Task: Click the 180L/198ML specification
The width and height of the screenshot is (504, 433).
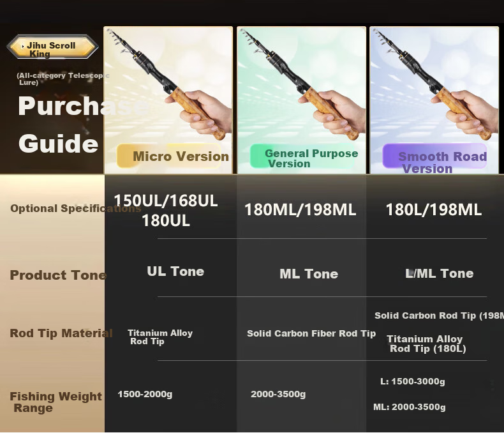Action: [434, 209]
